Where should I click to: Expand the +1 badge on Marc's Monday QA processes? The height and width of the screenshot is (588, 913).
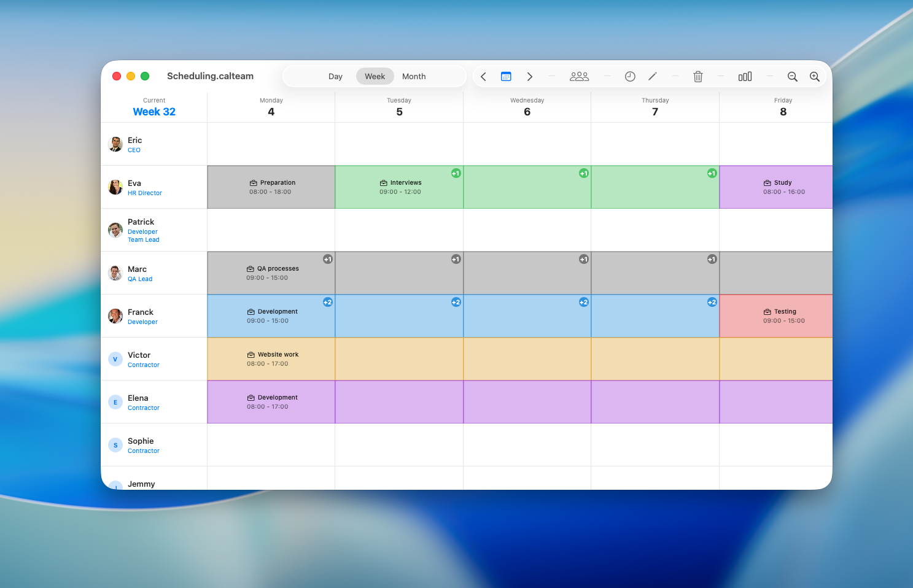click(328, 260)
